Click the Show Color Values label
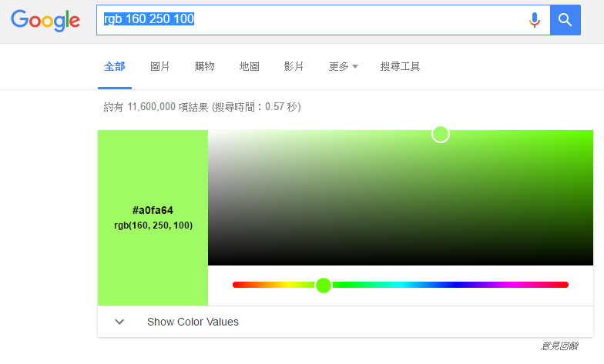 [193, 322]
